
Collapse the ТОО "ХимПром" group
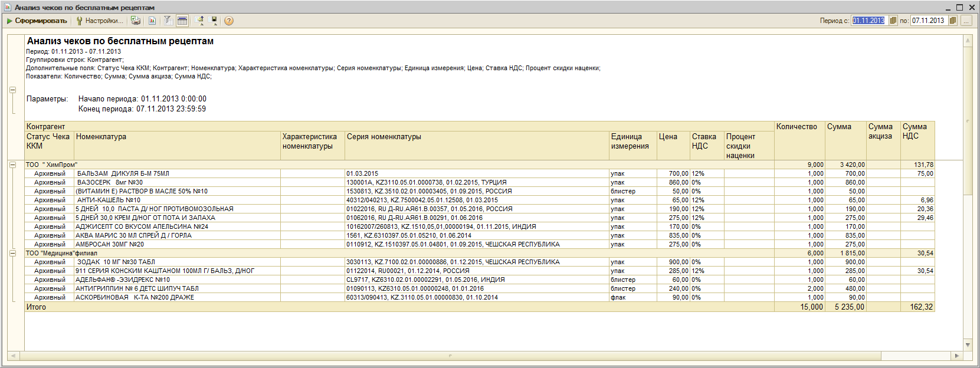[x=12, y=165]
